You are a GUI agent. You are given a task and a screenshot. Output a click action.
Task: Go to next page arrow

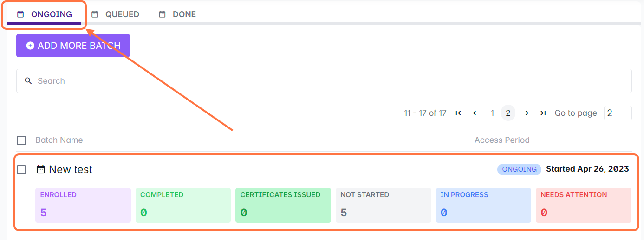[x=527, y=113]
